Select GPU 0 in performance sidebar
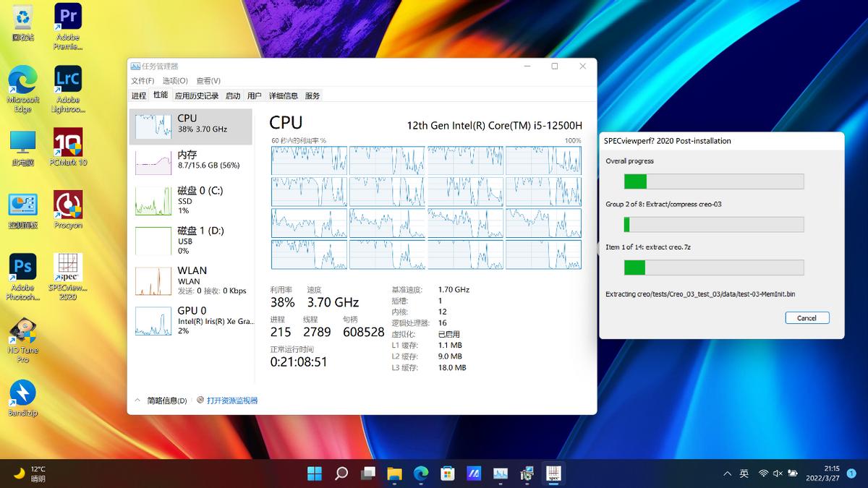 (191, 320)
